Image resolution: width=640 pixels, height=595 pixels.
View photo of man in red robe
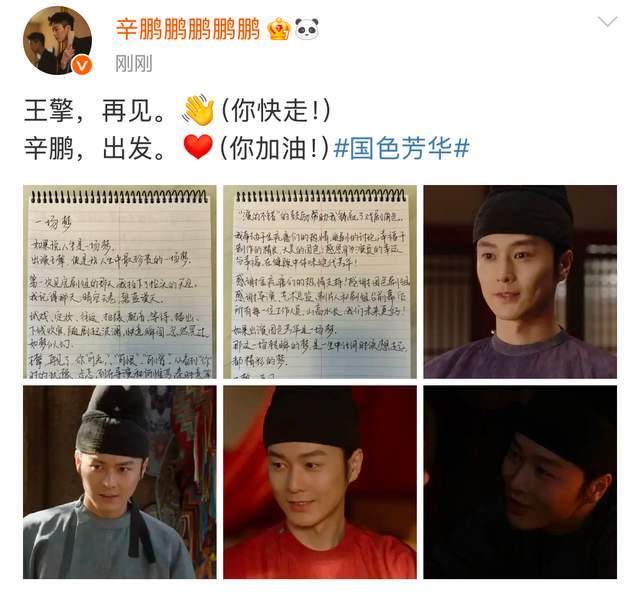click(x=320, y=482)
